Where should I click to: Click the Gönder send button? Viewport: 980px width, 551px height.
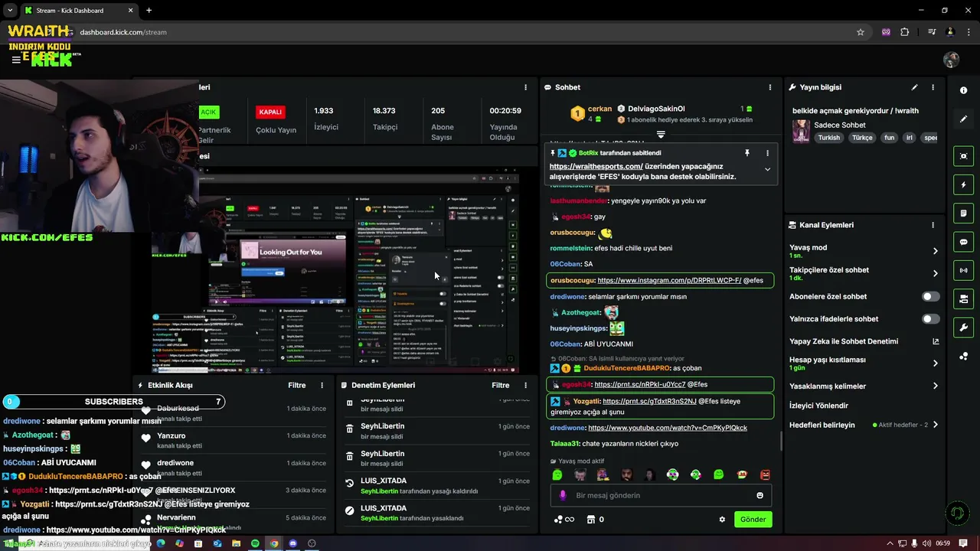[x=753, y=519]
